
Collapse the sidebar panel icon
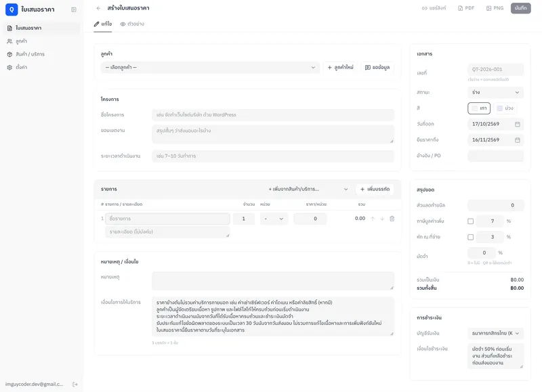(74, 9)
